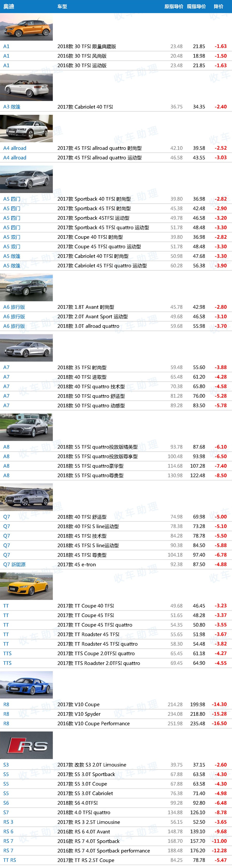The height and width of the screenshot is (868, 232).
Task: Select 2016款 30 TFSI 运动版 model text
Action: (82, 66)
